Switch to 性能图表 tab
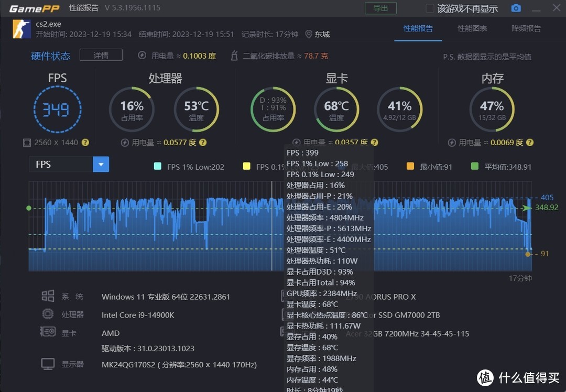Viewport: 566px width, 392px height. tap(472, 28)
